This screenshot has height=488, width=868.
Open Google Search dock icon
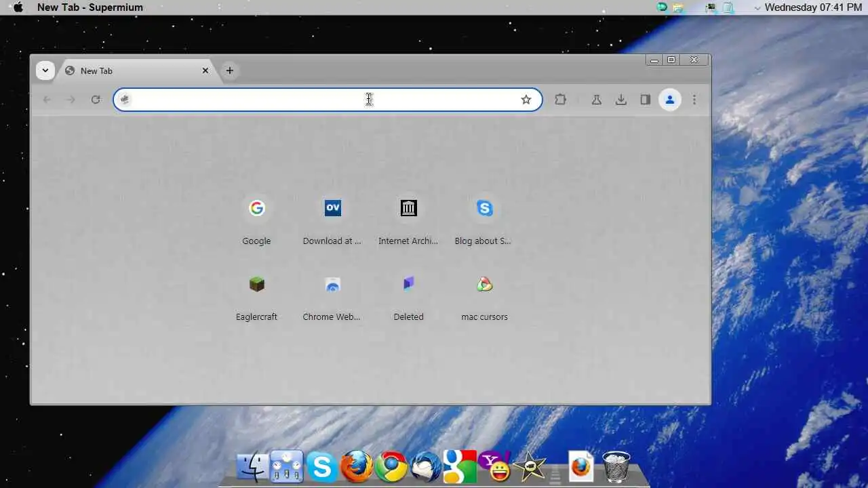point(460,467)
